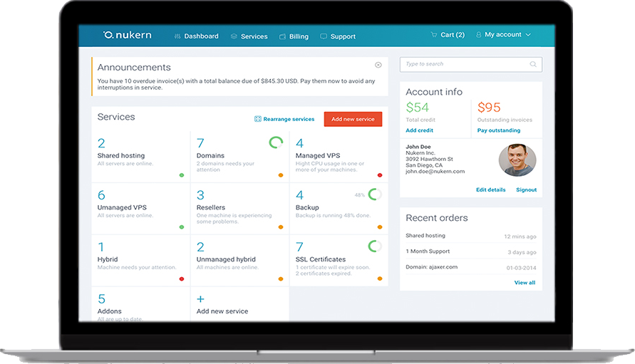635x364 pixels.
Task: Open the Shared hosting service card
Action: pyautogui.click(x=140, y=157)
